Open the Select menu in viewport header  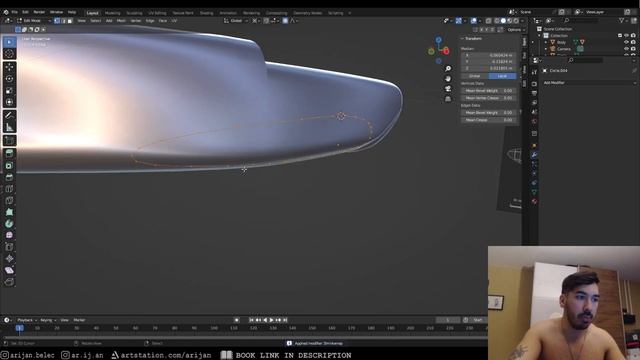click(96, 20)
